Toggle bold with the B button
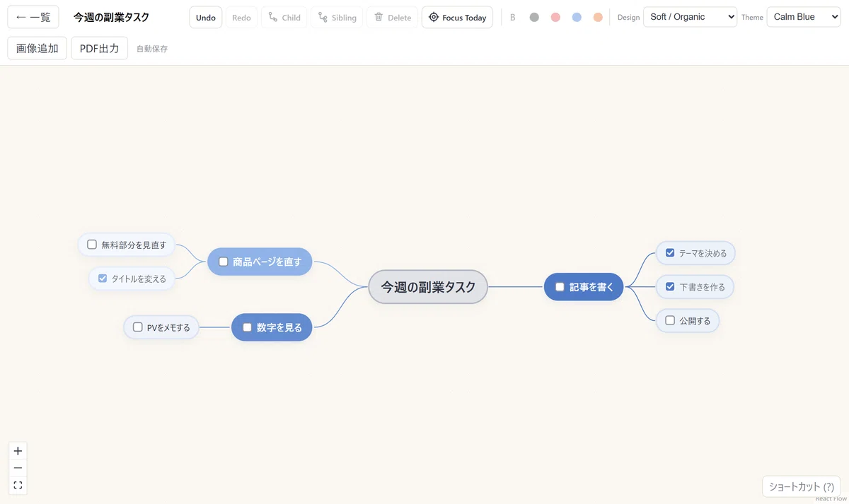Screen dimensions: 849x504 tap(513, 17)
